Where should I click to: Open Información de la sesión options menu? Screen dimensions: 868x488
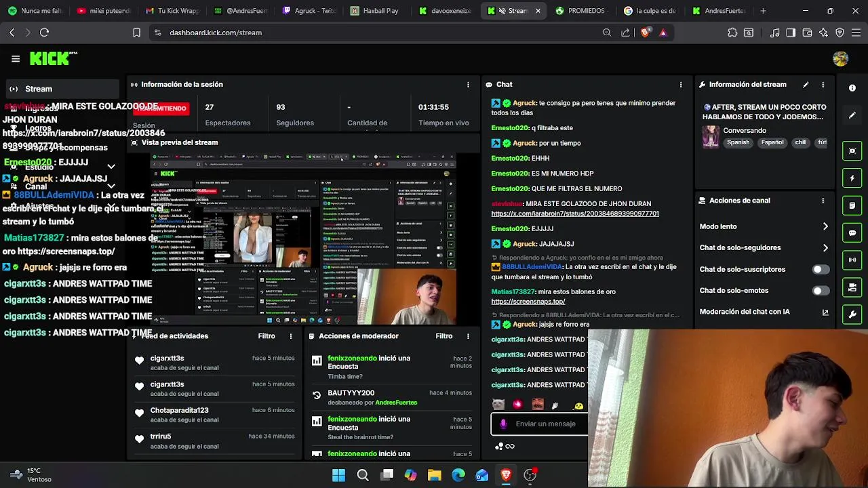click(468, 85)
